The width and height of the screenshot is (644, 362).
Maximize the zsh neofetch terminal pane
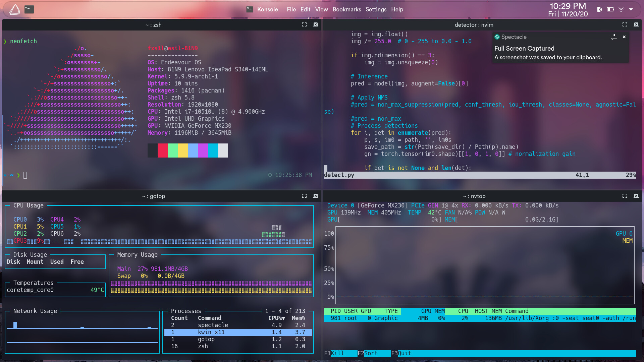[x=304, y=24]
